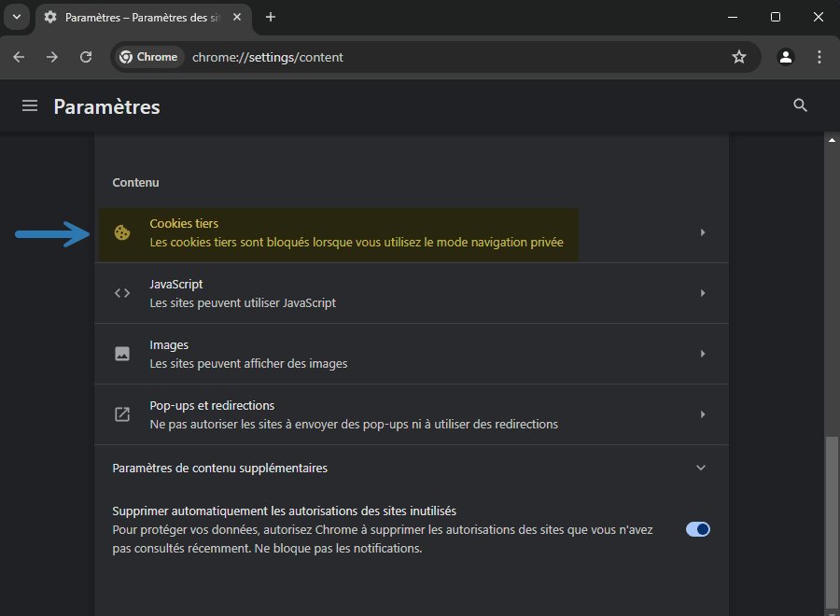840x616 pixels.
Task: Click the gear favicon on the Paramètres tab
Action: click(50, 17)
